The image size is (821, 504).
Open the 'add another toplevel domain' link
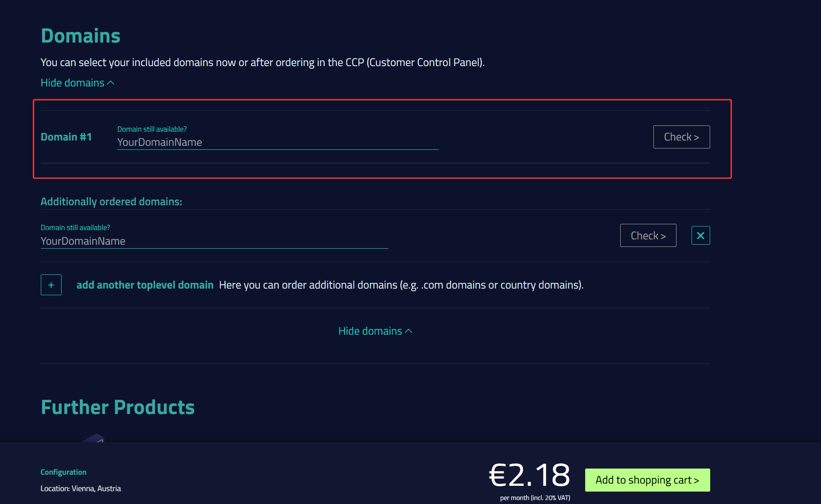[145, 285]
